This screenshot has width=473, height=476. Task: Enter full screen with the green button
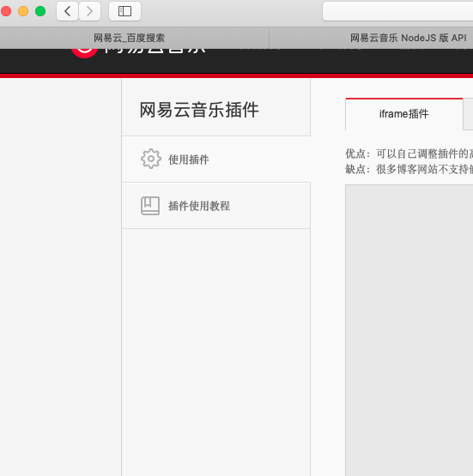pos(40,11)
